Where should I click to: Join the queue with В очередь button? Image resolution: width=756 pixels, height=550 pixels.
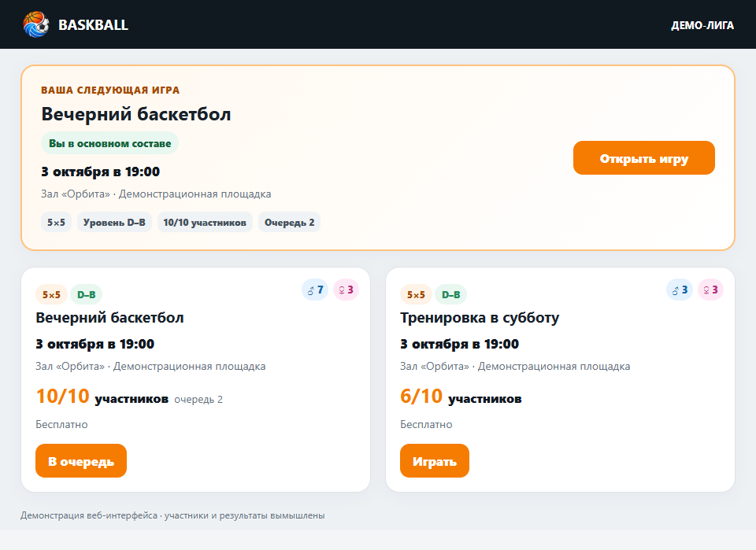pos(81,461)
